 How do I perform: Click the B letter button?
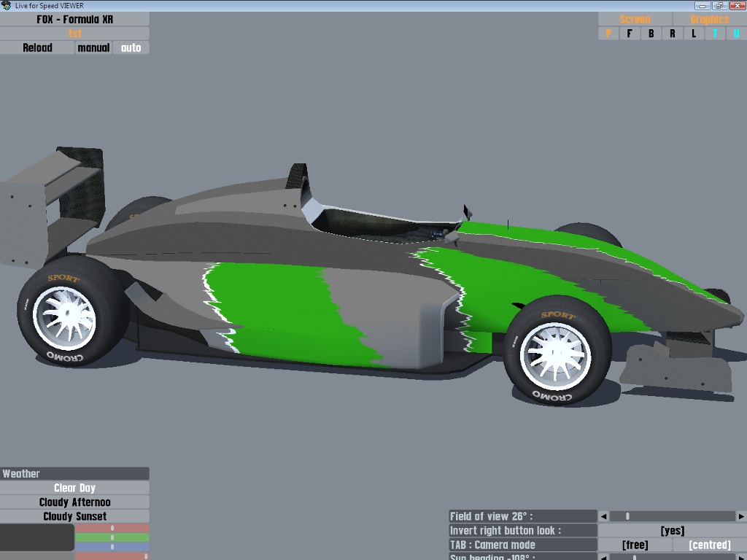[651, 34]
